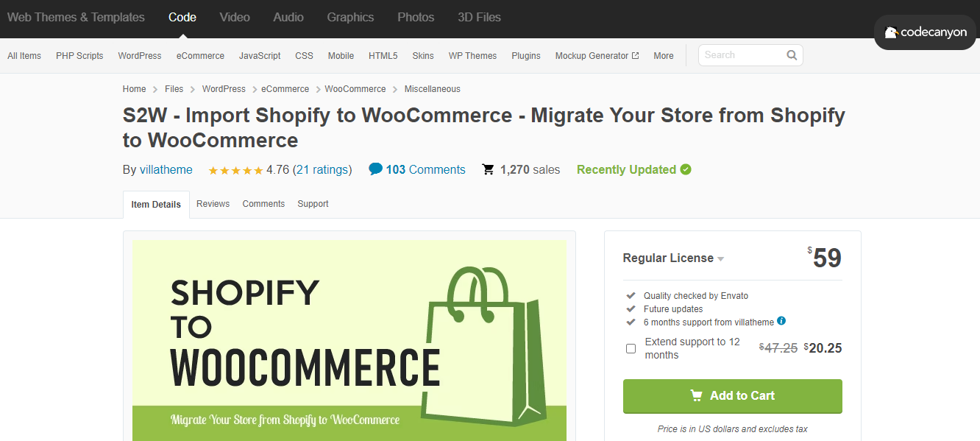Switch to the Comments tab
Viewport: 980px width, 441px height.
pyautogui.click(x=263, y=204)
